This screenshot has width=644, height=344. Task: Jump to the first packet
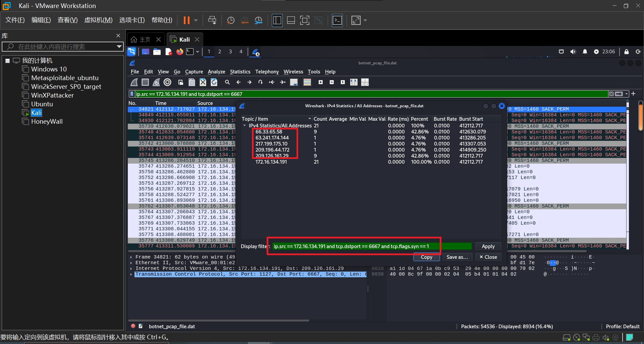click(x=272, y=82)
